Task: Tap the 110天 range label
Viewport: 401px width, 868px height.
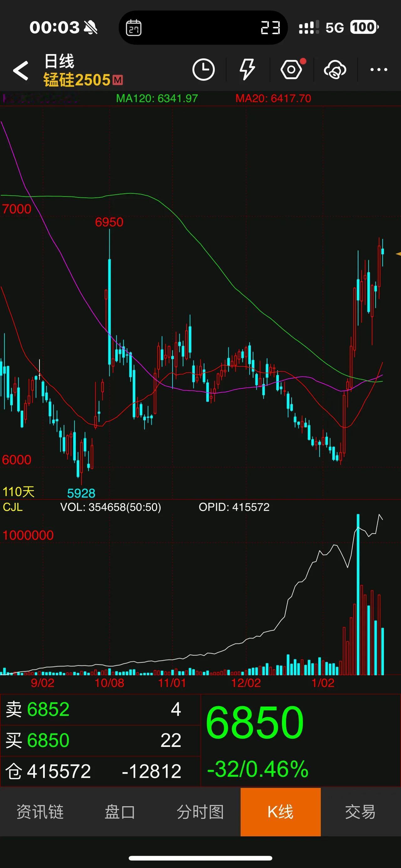Action: pyautogui.click(x=18, y=492)
